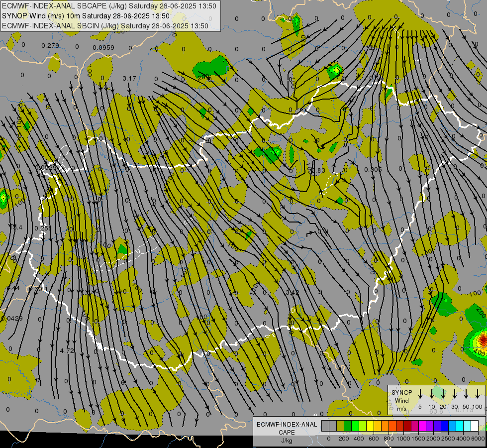487x448 pixels.
Task: Click the 800 tick label on CAPE scale
Action: pos(389,439)
